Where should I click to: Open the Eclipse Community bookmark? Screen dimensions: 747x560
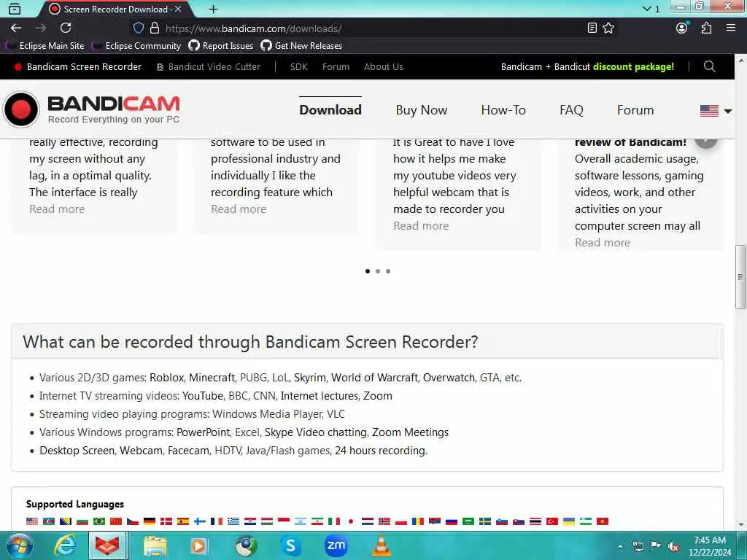point(136,46)
